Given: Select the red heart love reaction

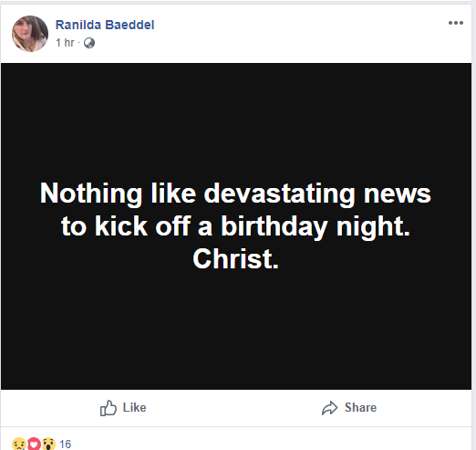Looking at the screenshot, I should pyautogui.click(x=34, y=444).
